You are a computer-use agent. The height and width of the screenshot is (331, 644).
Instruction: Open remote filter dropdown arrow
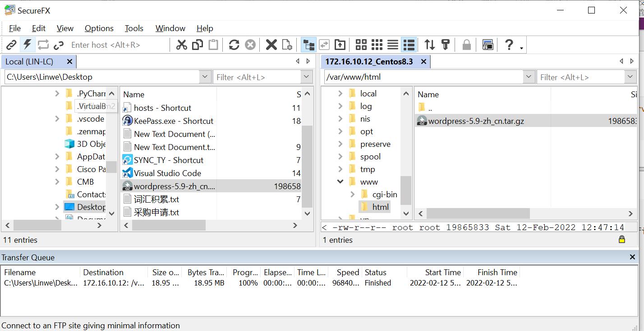[631, 77]
